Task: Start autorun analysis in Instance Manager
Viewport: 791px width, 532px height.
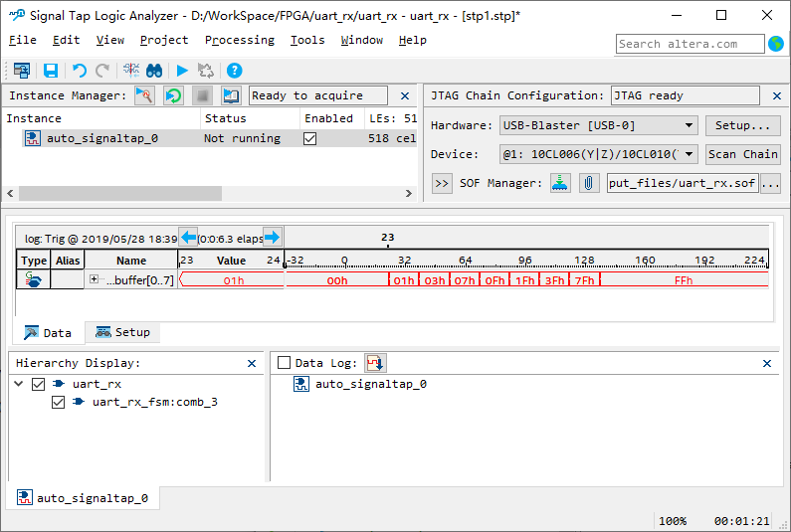Action: pos(173,95)
